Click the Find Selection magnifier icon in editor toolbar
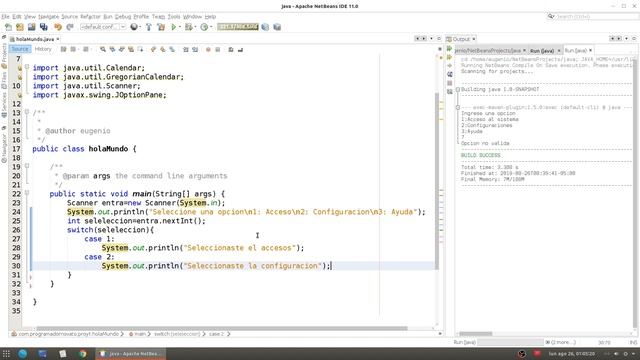Viewport: 640px width, 360px height. click(x=103, y=49)
